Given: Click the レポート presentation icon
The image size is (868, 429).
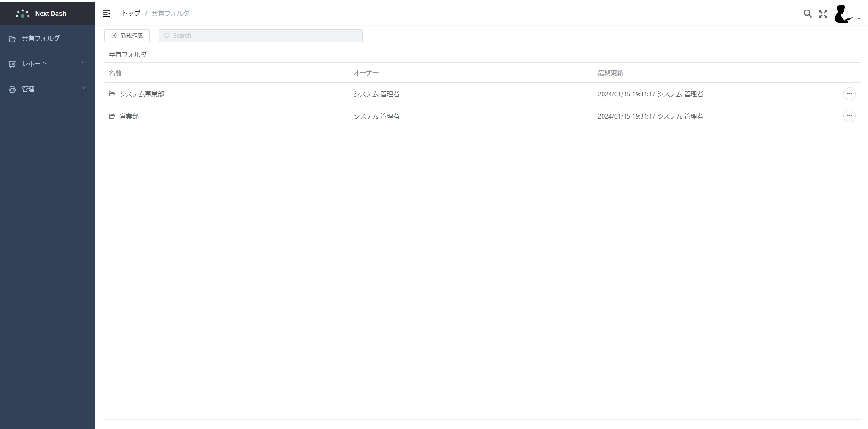Looking at the screenshot, I should tap(12, 64).
